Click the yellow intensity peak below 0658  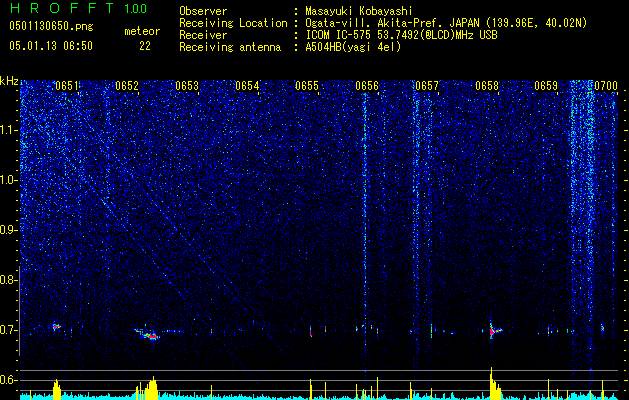[494, 383]
